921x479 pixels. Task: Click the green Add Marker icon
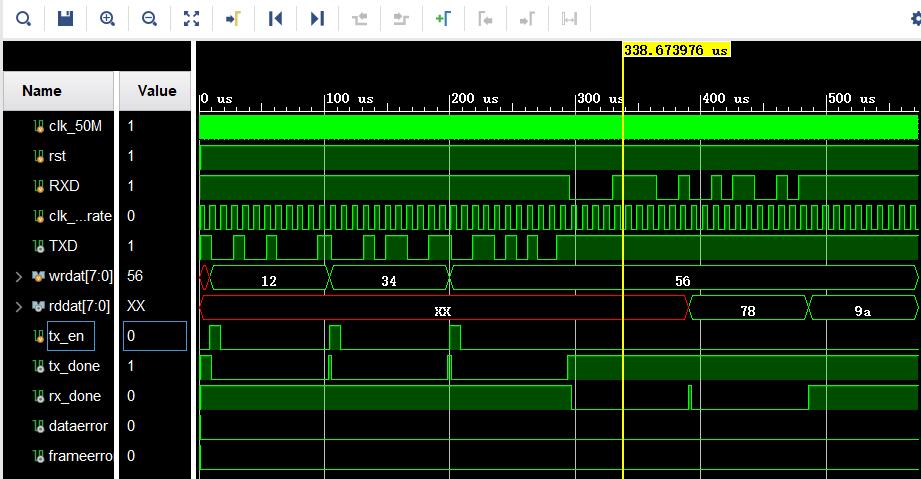pos(443,19)
